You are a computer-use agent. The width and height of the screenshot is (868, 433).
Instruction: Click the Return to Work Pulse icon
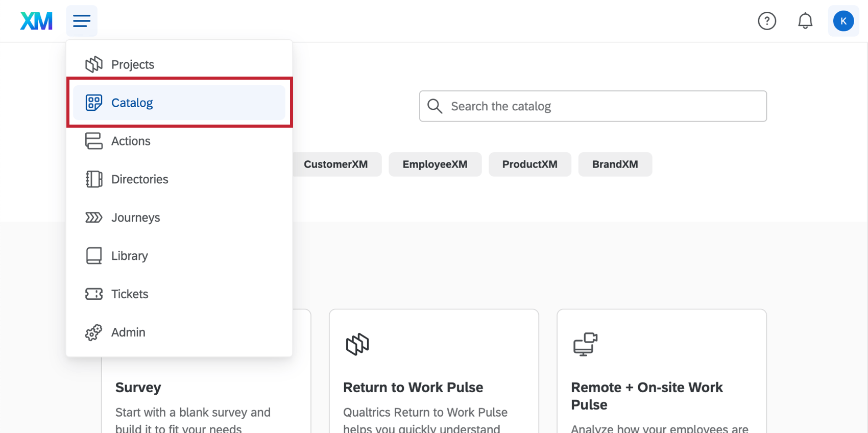coord(357,344)
